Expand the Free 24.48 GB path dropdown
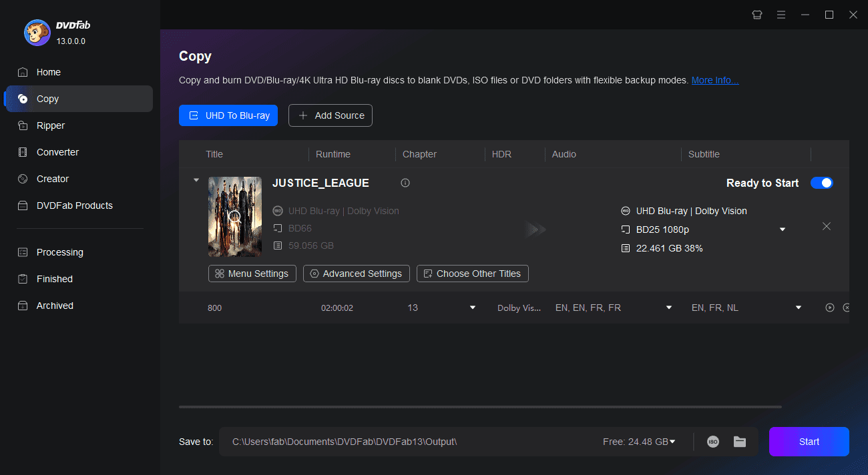Screen dimensions: 868x475 [672, 442]
